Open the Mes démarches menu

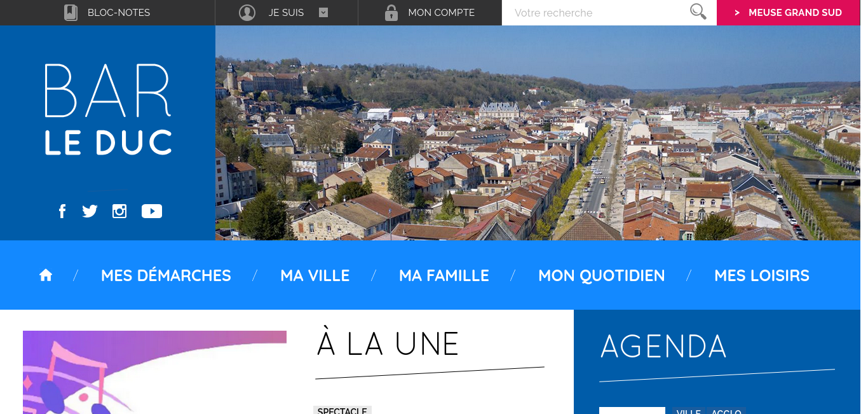click(166, 275)
